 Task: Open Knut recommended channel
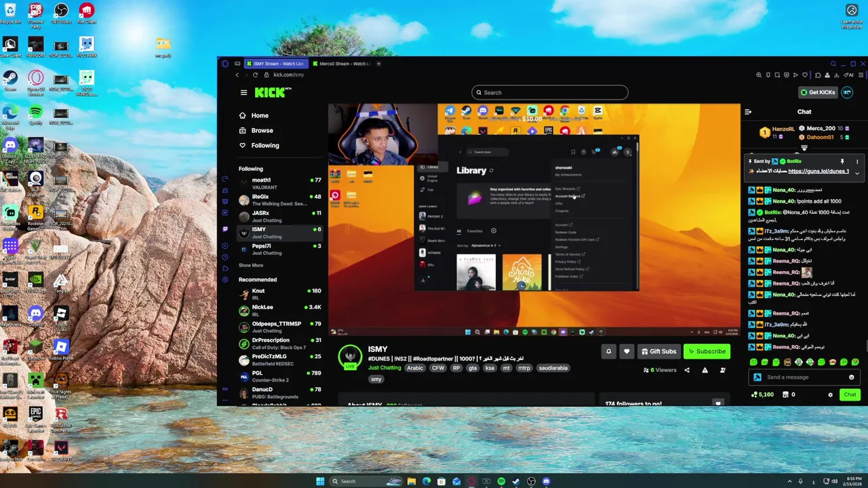tap(280, 293)
